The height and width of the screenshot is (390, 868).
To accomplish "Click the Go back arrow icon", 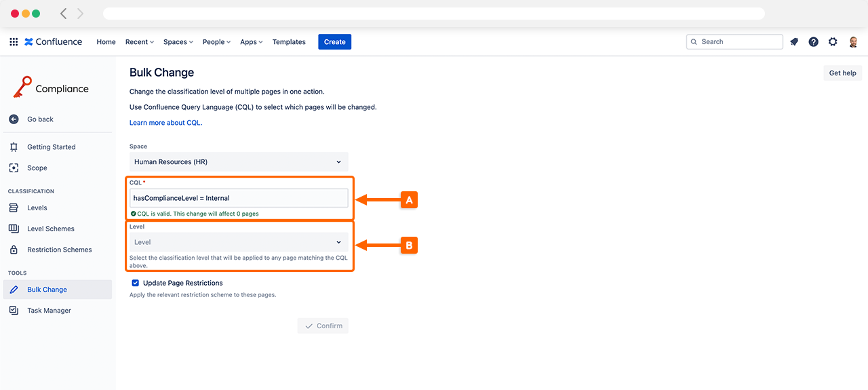I will coord(14,119).
